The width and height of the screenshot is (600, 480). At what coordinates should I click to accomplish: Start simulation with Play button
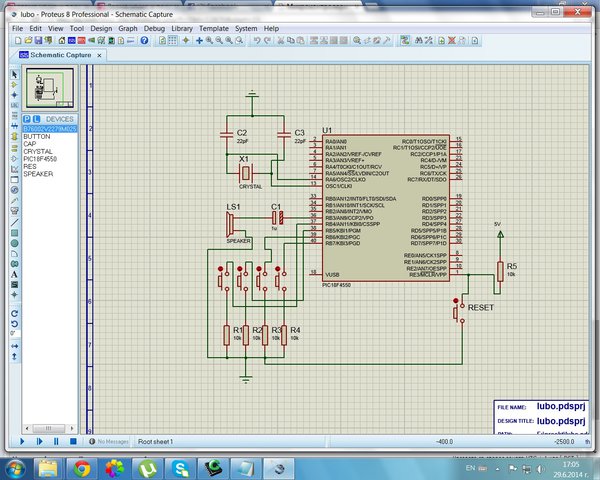pyautogui.click(x=22, y=441)
